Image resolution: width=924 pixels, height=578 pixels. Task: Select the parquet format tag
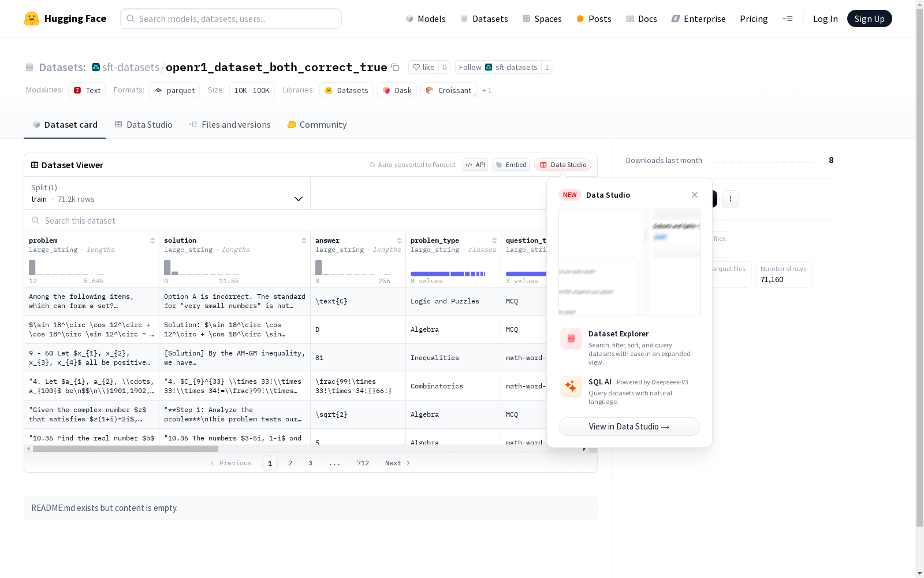(174, 90)
